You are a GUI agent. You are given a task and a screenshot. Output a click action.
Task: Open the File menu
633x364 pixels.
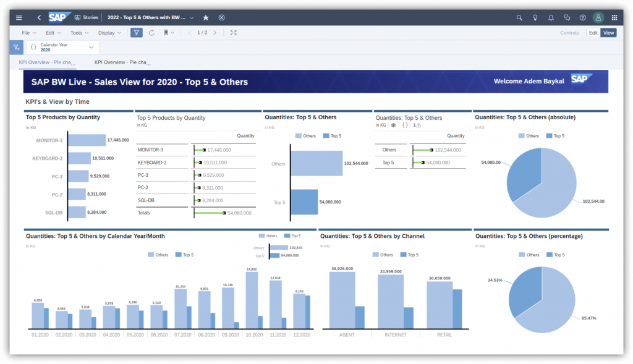(x=28, y=33)
